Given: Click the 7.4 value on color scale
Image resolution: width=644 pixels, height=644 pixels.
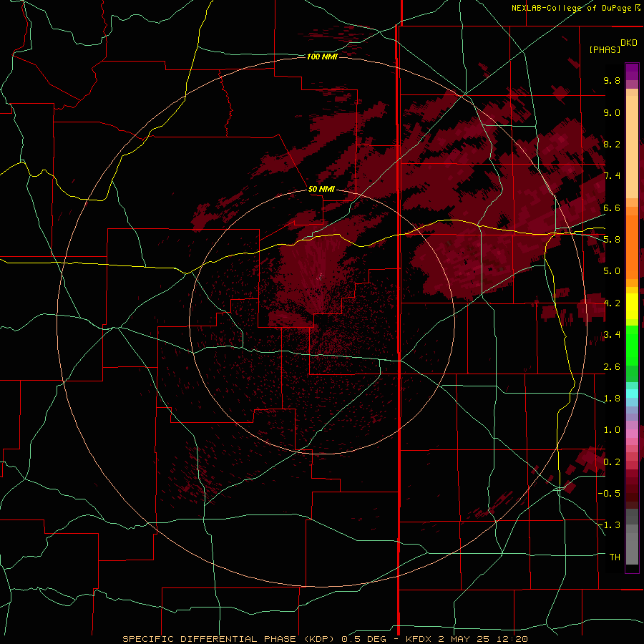Looking at the screenshot, I should pyautogui.click(x=612, y=176).
